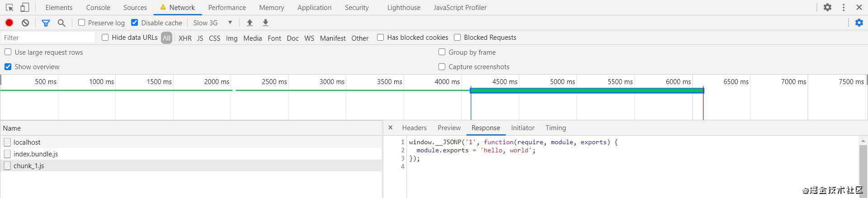Viewport: 868px width, 198px height.
Task: Enable Capture screenshots
Action: coord(442,66)
